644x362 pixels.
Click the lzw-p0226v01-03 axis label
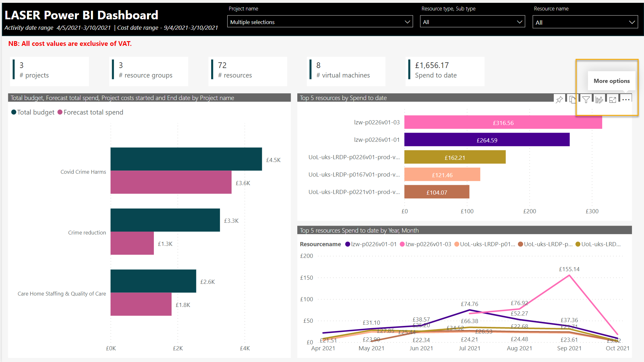[x=377, y=122]
